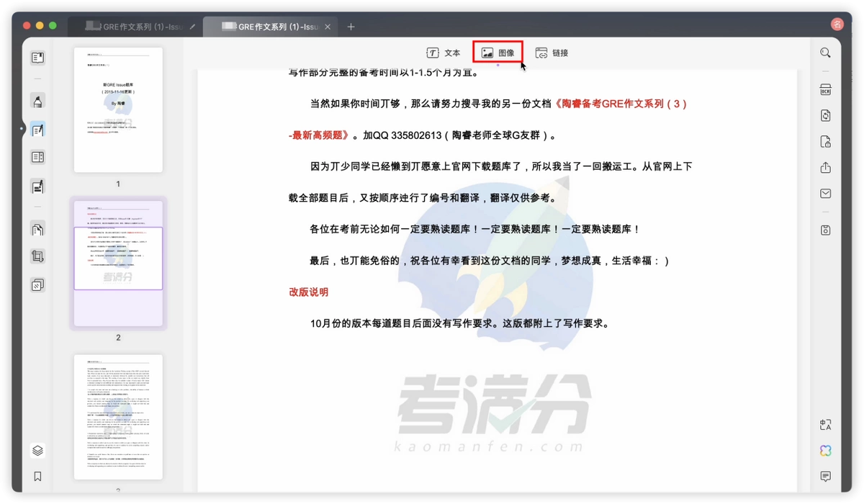Protect PDF with password icon
The width and height of the screenshot is (864, 504).
[825, 142]
